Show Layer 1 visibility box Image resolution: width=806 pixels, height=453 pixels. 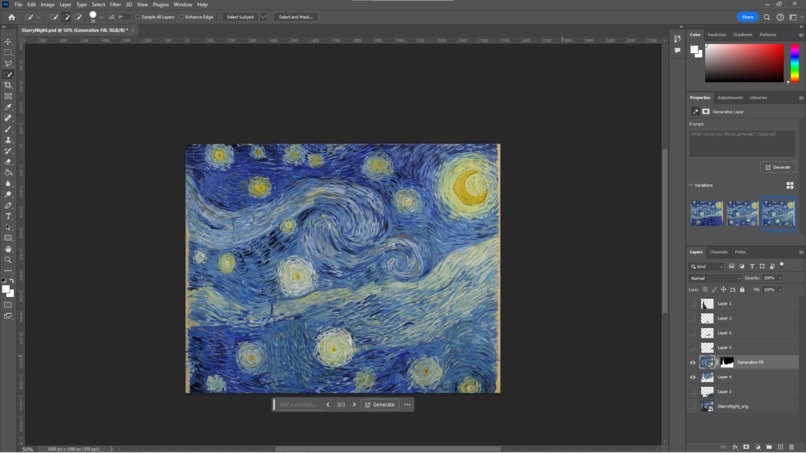(692, 304)
